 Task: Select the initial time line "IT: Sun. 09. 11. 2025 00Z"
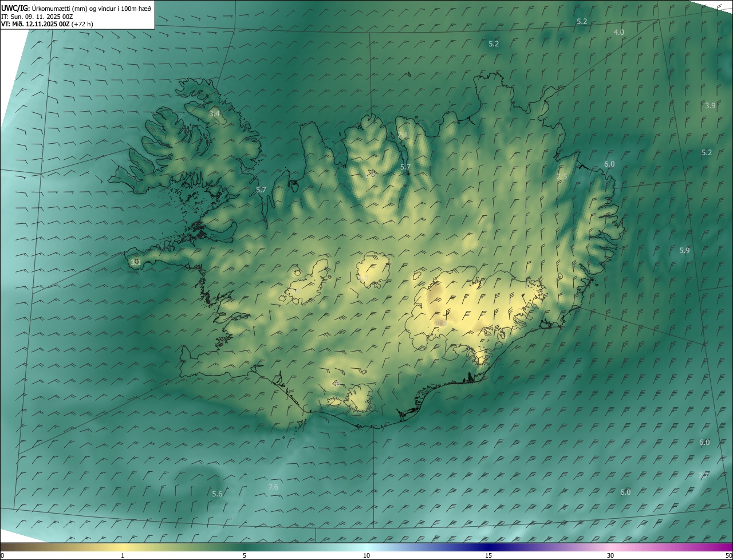pyautogui.click(x=38, y=17)
